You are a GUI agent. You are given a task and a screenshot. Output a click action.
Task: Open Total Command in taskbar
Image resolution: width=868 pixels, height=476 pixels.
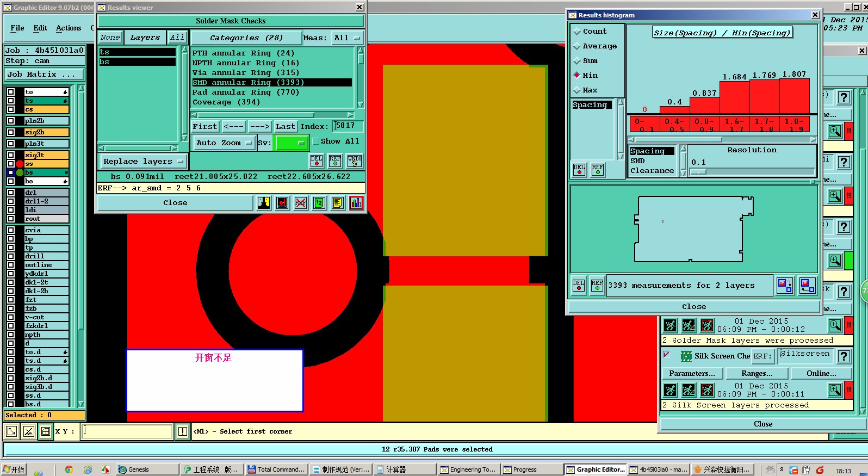tap(276, 469)
